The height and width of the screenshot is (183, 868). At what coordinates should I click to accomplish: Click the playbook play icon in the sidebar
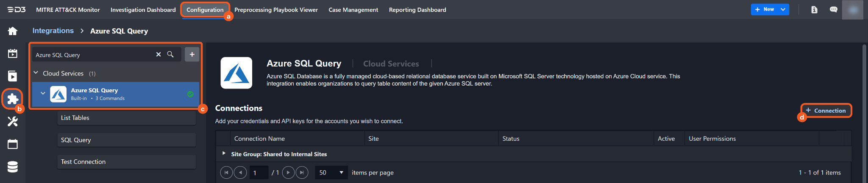pyautogui.click(x=13, y=76)
